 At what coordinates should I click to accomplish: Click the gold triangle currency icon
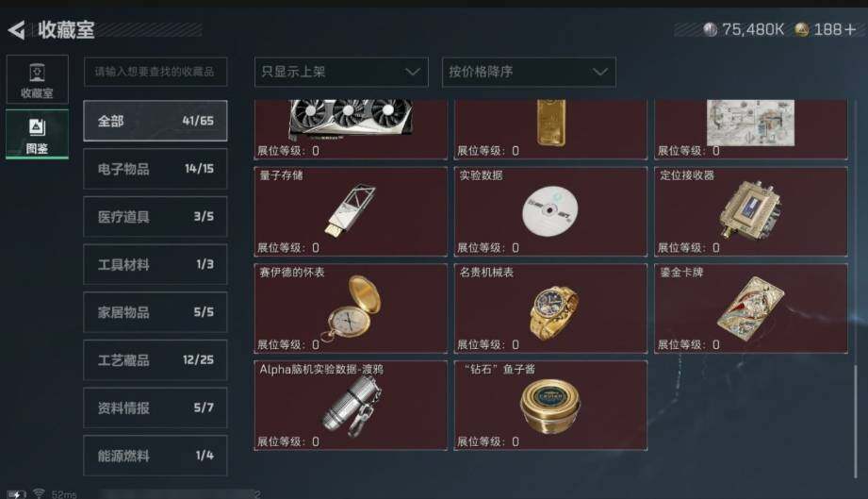coord(802,29)
